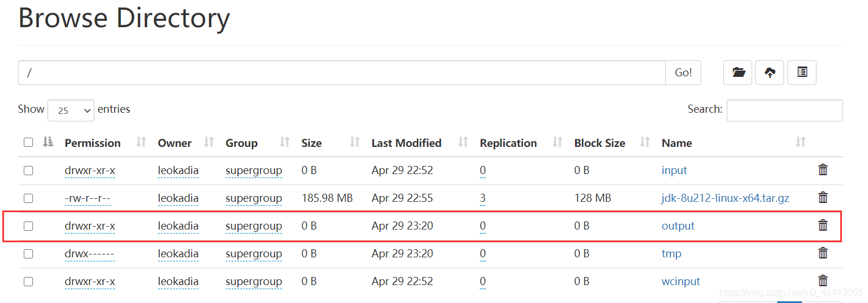The width and height of the screenshot is (868, 303).
Task: Open the create directory folder icon
Action: 738,73
